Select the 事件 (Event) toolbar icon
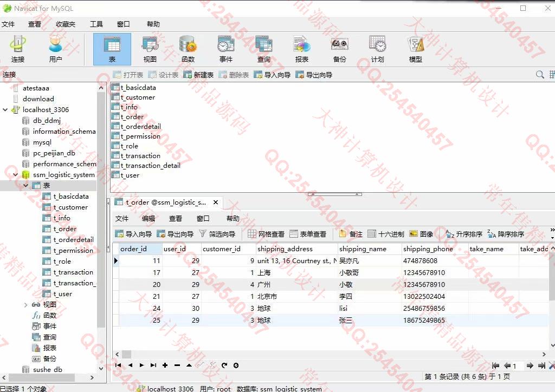 click(x=226, y=49)
